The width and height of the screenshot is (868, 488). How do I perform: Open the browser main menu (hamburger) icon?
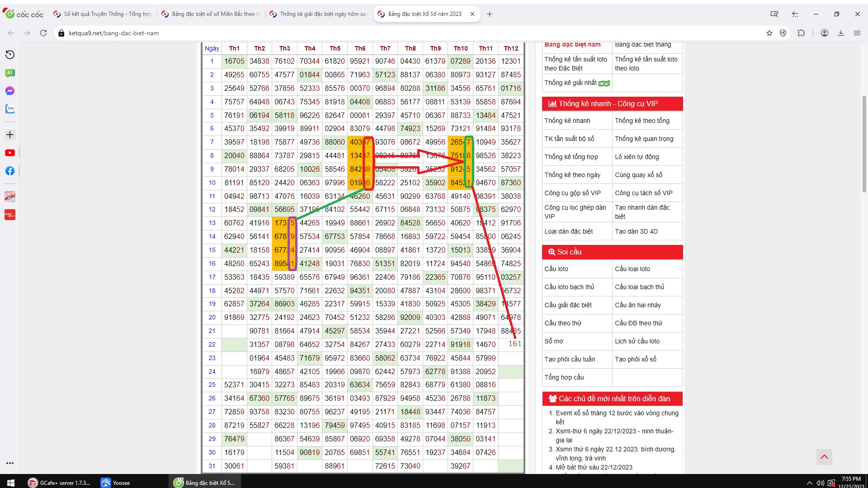857,33
